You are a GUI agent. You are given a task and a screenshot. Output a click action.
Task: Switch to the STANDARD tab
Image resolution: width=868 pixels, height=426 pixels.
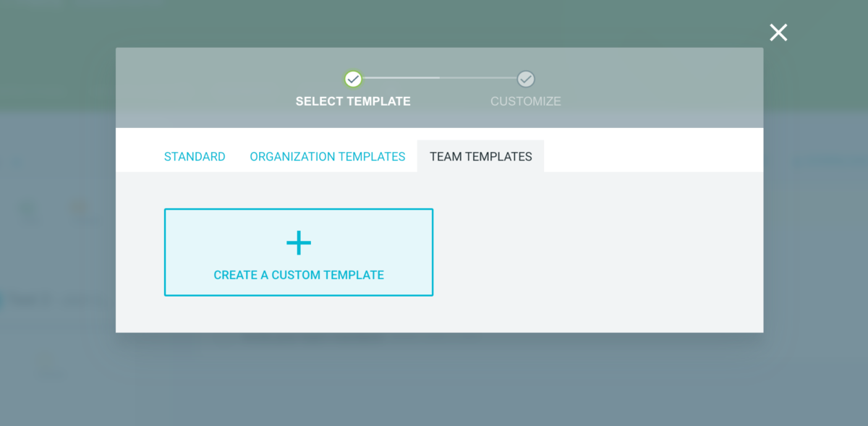[194, 156]
